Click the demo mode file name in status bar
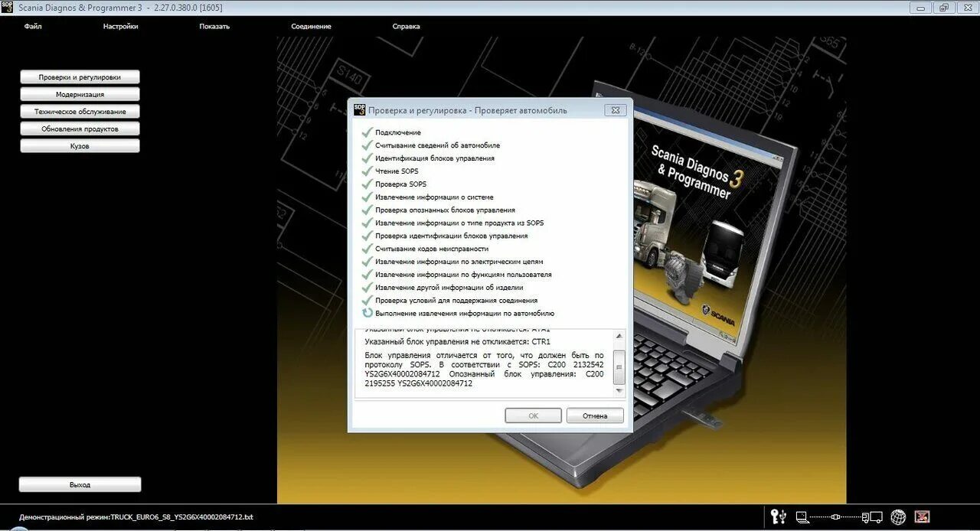The height and width of the screenshot is (531, 980). click(181, 517)
